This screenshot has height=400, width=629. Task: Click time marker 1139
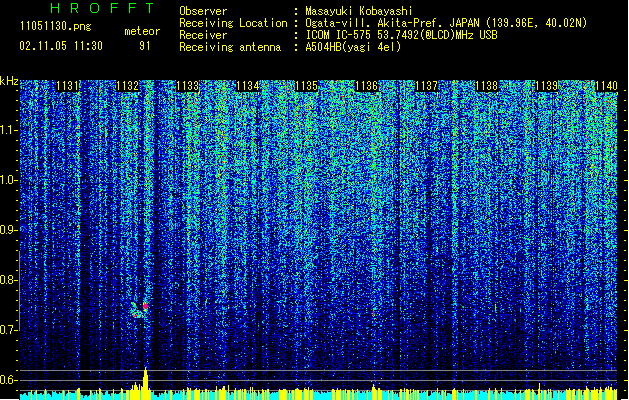coord(546,86)
